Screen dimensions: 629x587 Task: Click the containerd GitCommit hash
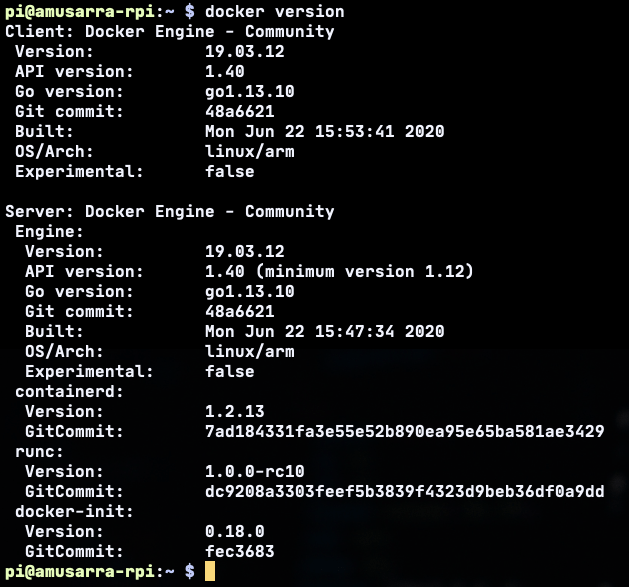[x=405, y=431]
